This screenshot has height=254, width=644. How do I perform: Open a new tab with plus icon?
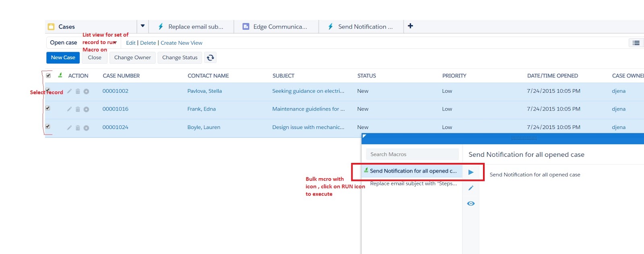coord(410,26)
